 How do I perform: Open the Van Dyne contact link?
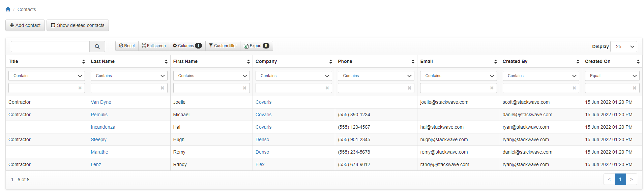(x=101, y=102)
